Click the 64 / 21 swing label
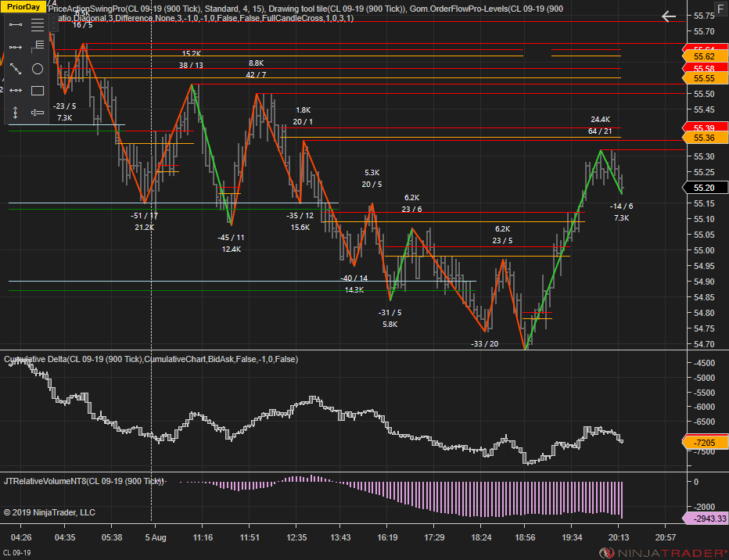The image size is (729, 560). pyautogui.click(x=600, y=131)
